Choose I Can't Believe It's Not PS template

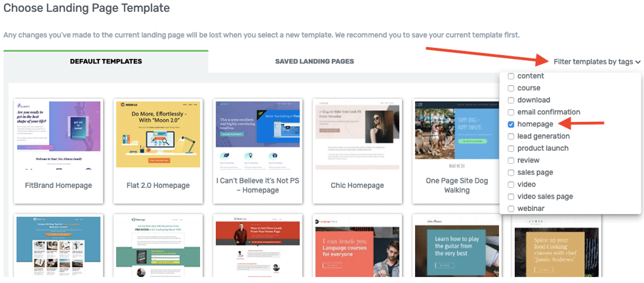click(257, 134)
